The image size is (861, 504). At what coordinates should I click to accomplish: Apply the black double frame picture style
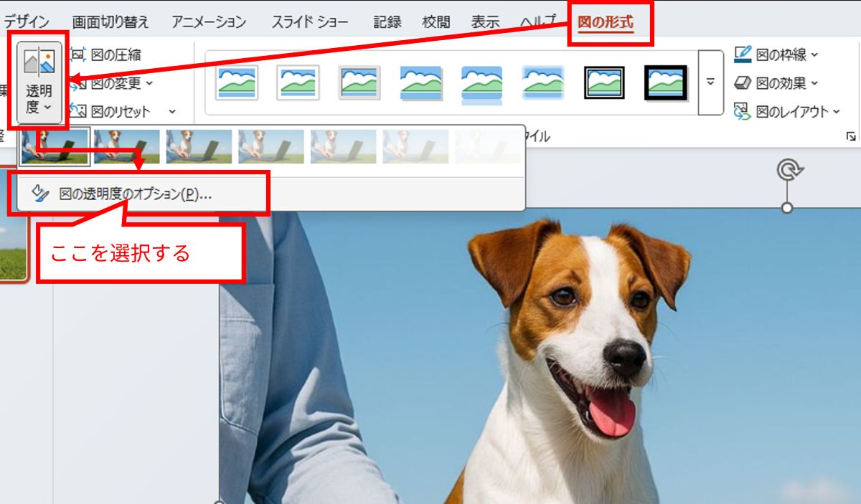(603, 82)
